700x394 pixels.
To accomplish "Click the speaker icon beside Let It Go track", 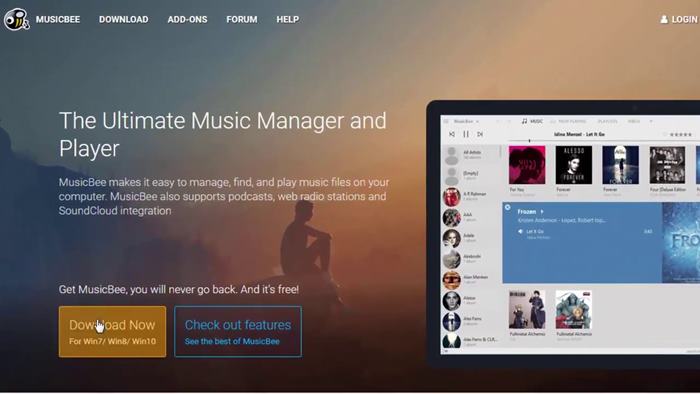I will 520,232.
